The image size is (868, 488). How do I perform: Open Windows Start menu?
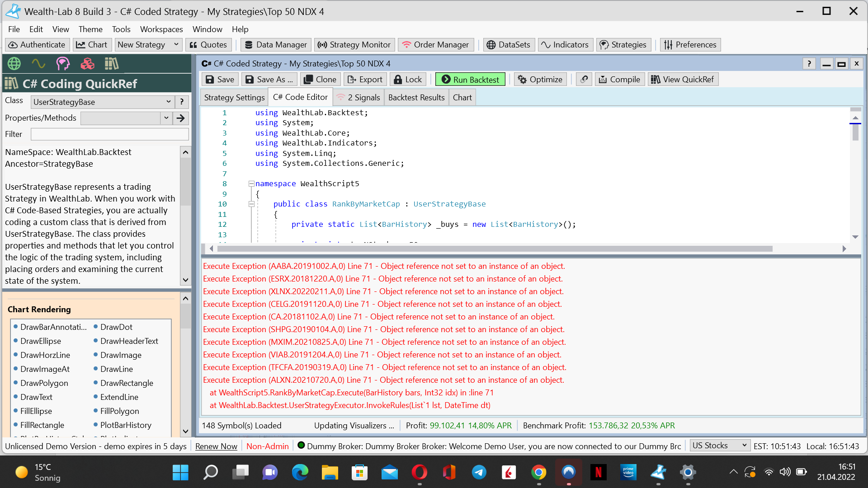click(x=180, y=472)
